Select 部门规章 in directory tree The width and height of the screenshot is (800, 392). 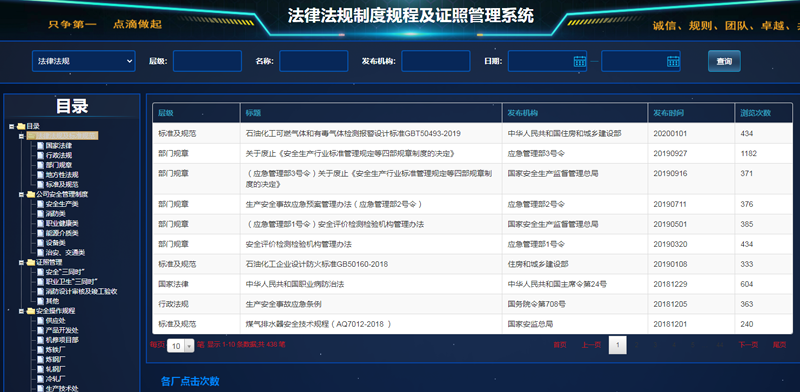(59, 165)
